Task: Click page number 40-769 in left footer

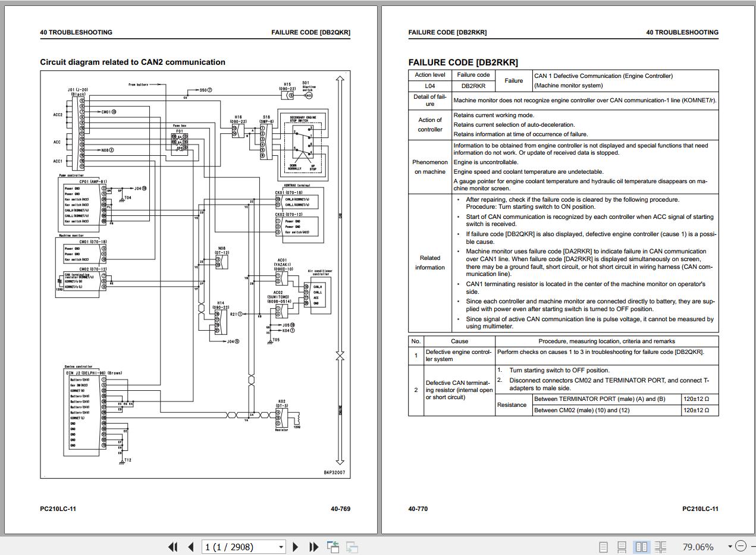Action: point(340,509)
